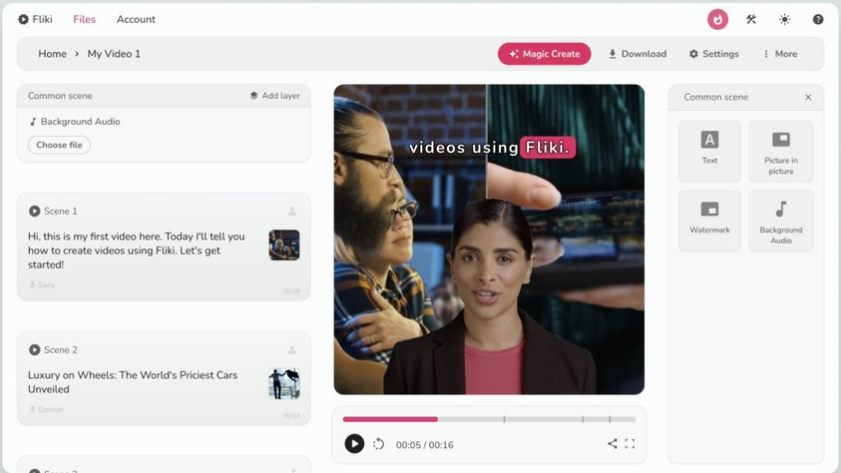Play the video preview
This screenshot has height=473, width=841.
[354, 444]
